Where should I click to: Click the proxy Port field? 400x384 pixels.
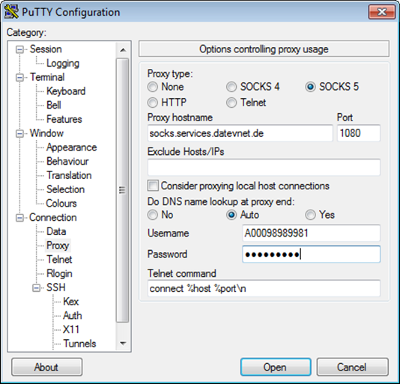(x=359, y=133)
